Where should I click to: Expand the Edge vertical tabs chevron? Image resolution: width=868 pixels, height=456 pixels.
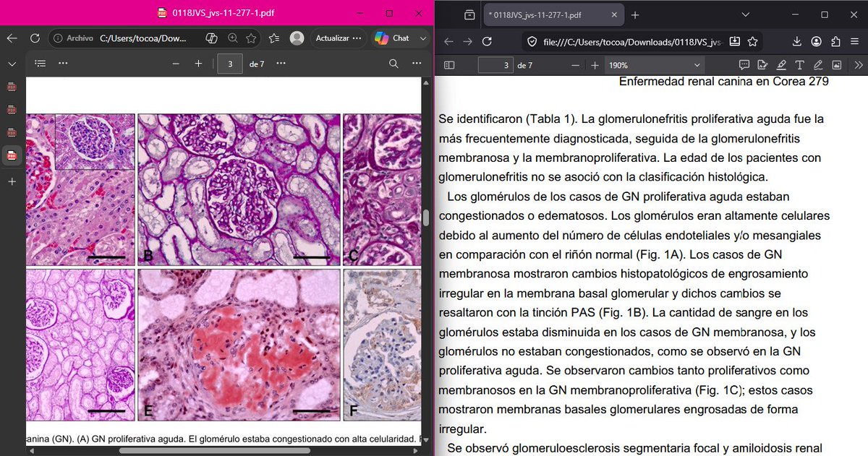[x=12, y=64]
